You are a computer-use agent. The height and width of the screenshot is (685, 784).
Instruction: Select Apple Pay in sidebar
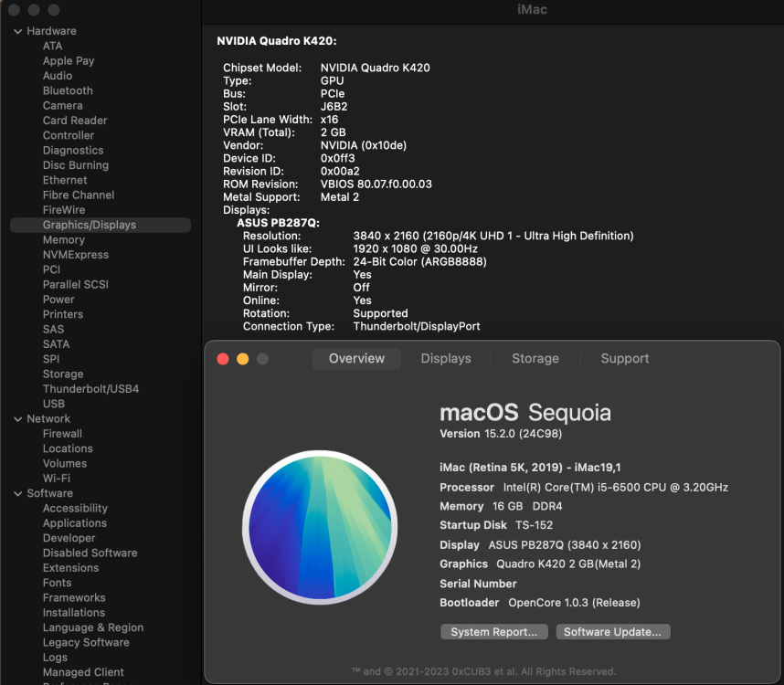(x=69, y=61)
